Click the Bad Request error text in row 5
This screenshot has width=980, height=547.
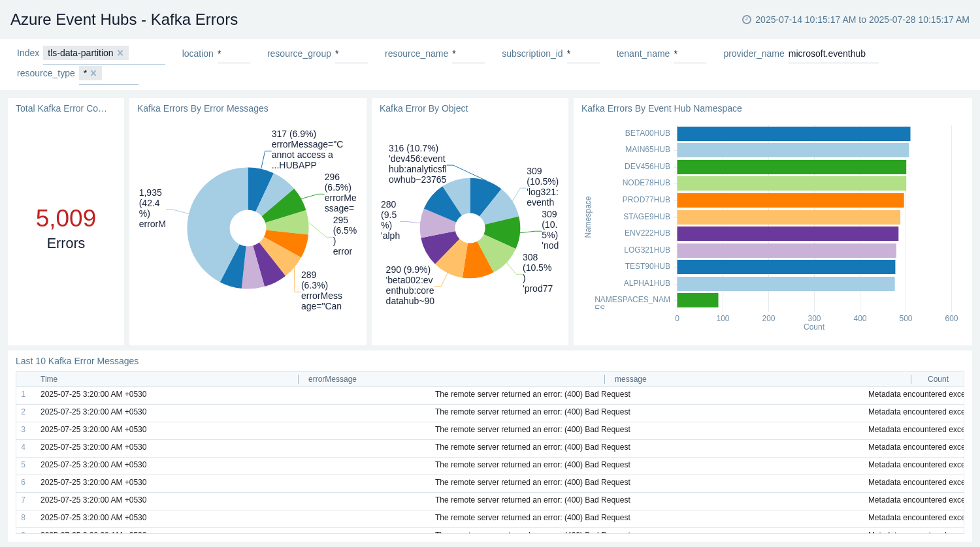[532, 465]
